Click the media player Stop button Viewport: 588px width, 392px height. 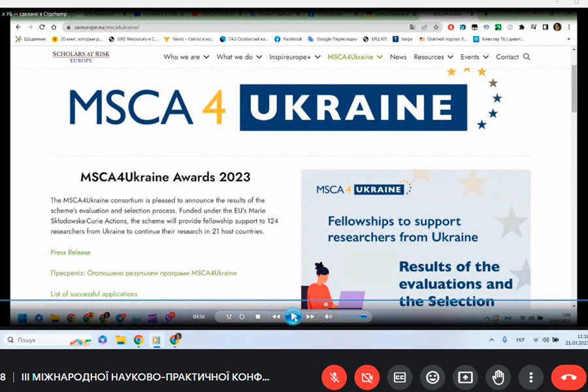[257, 317]
